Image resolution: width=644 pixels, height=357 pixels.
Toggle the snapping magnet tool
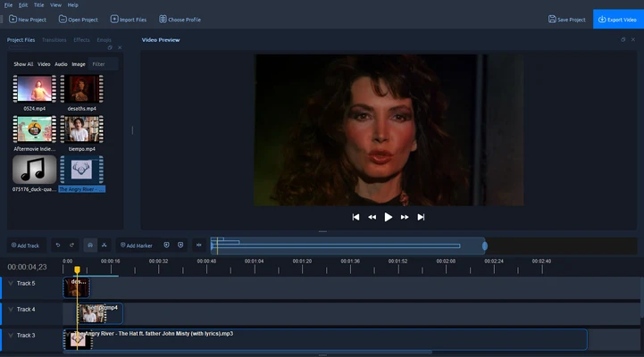point(90,245)
